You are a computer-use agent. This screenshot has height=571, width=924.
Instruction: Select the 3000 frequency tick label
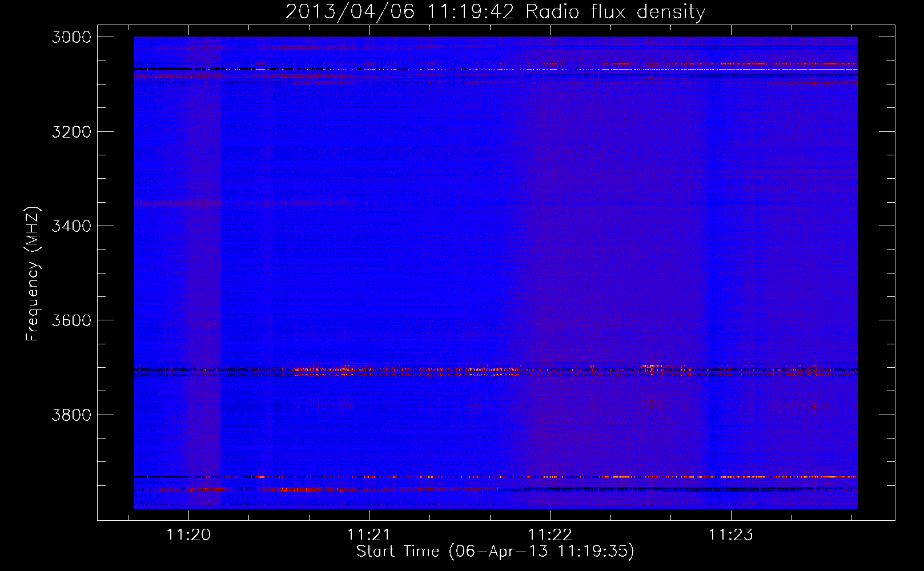[x=71, y=37]
